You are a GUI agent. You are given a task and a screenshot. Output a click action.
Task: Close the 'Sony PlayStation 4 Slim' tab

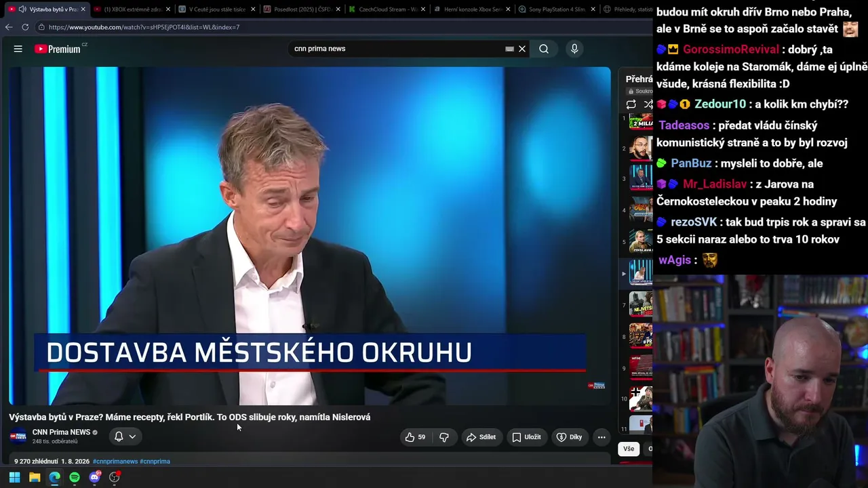coord(593,9)
